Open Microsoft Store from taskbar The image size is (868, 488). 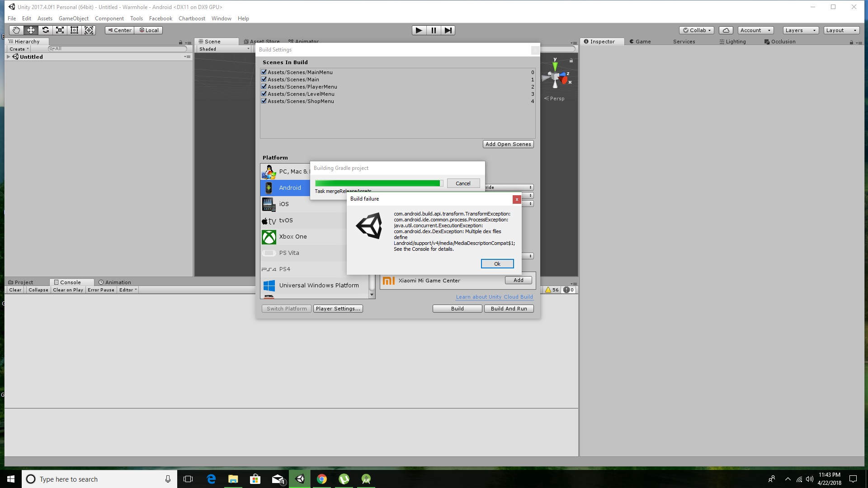click(x=255, y=479)
